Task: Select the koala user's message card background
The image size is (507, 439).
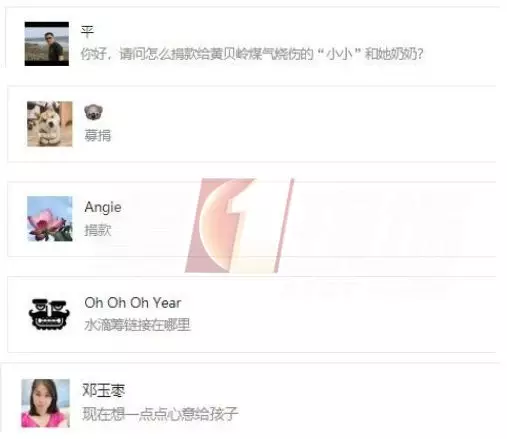Action: 300,124
